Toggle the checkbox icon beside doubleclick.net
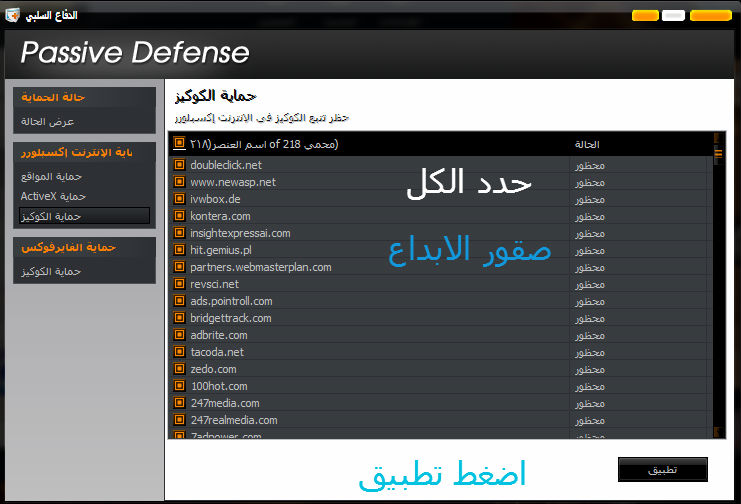 [x=180, y=165]
